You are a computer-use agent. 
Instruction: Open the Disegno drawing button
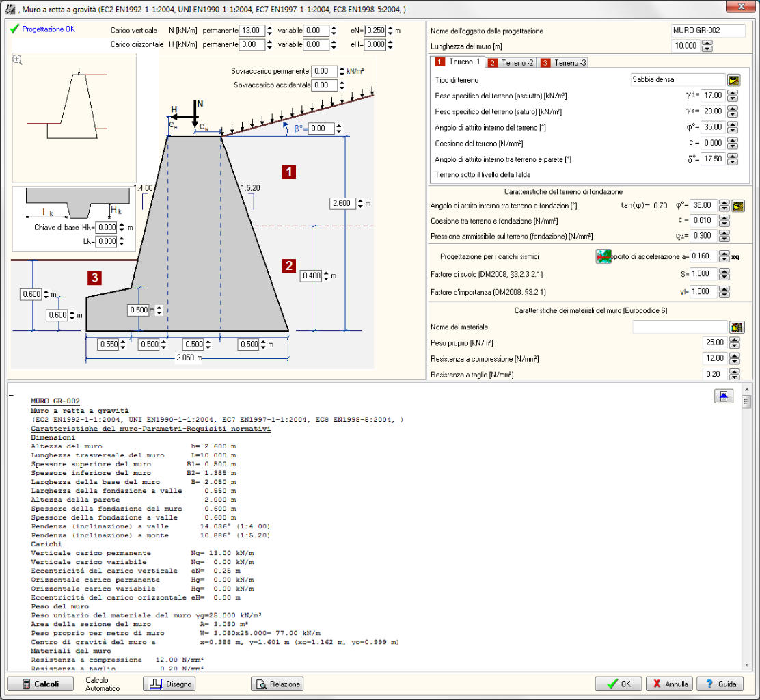pos(169,684)
